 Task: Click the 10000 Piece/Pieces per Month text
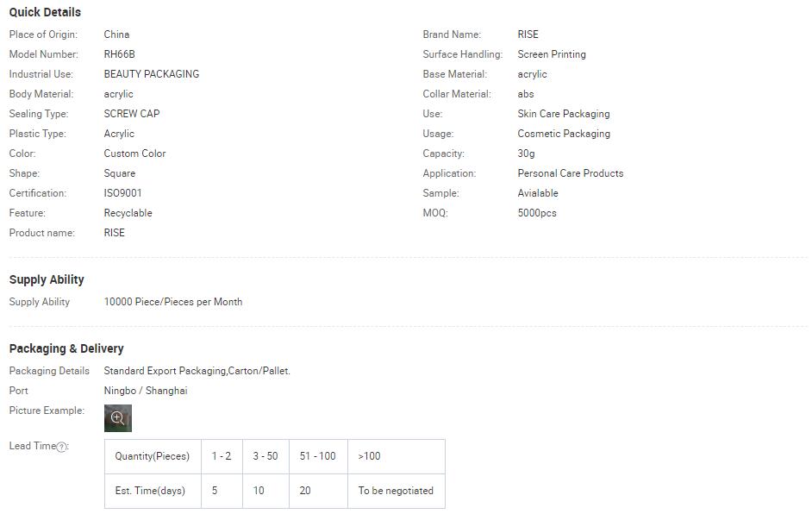click(x=173, y=302)
